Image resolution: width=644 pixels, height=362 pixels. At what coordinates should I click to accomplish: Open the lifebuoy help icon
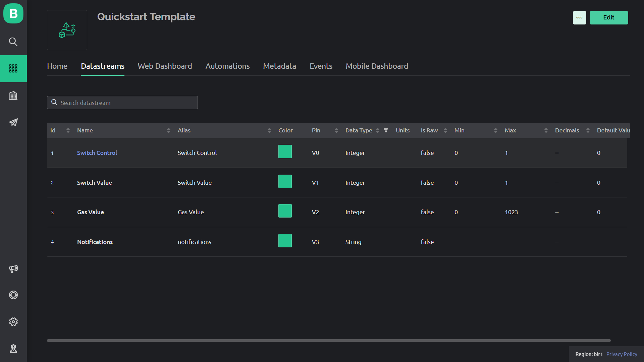point(13,295)
